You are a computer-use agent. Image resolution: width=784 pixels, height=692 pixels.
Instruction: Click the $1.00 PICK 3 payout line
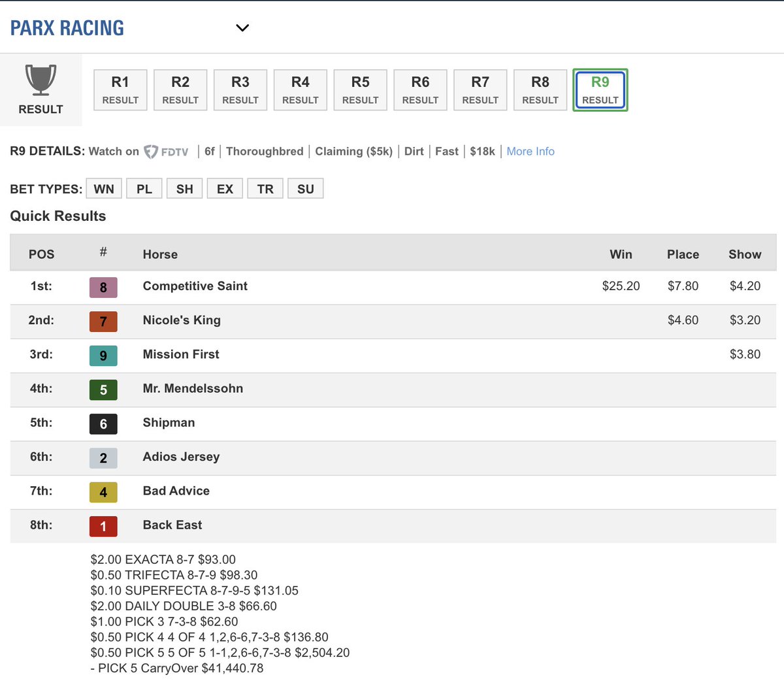coord(165,622)
